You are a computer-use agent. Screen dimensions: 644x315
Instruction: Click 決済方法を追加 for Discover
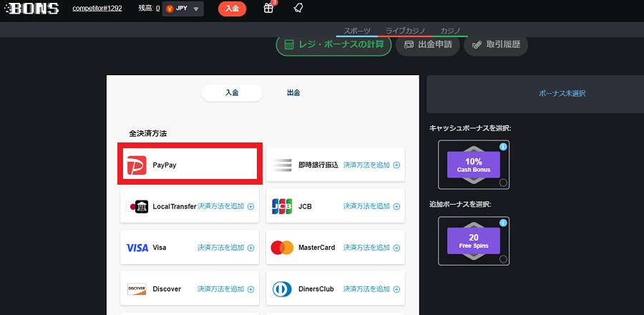pos(221,289)
